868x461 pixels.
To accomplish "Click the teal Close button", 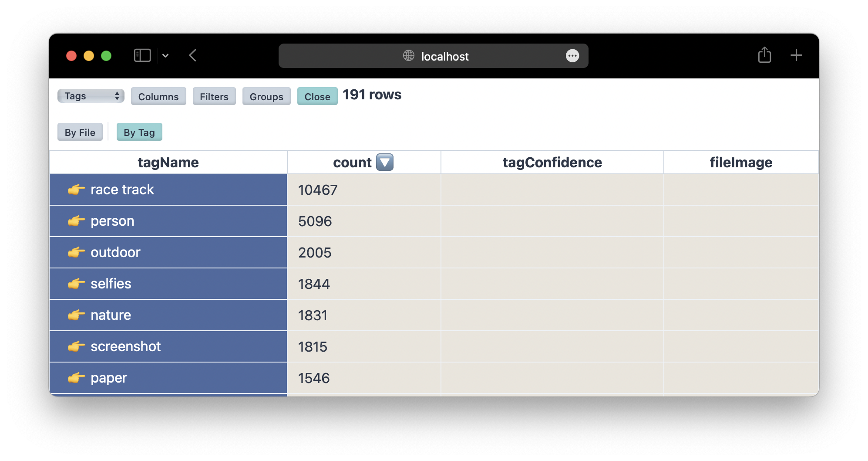I will 317,96.
